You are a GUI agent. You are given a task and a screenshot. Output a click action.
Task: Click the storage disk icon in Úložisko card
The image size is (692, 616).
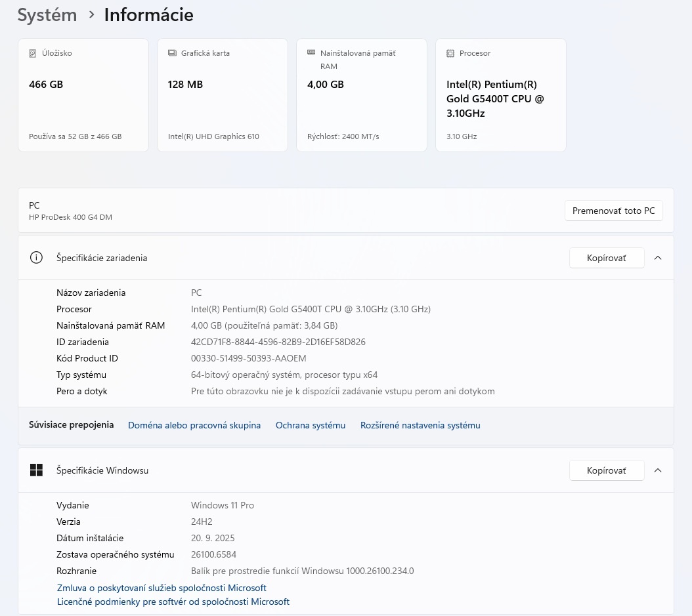[x=33, y=53]
